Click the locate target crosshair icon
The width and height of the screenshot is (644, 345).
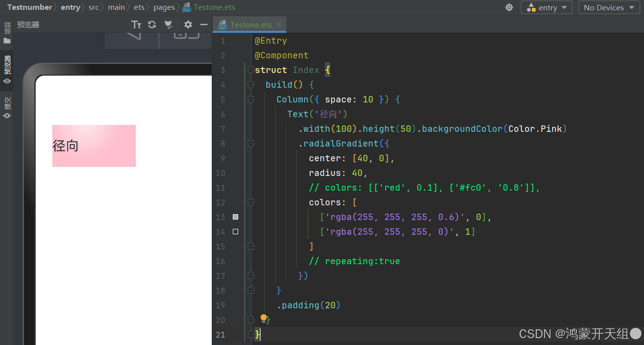click(509, 7)
